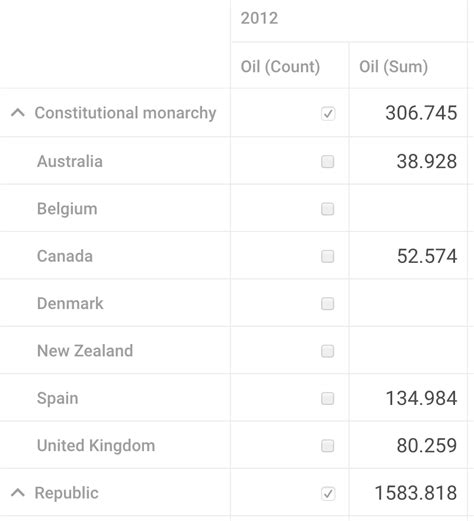
Task: Toggle Spain Oil Count checkbox
Action: pyautogui.click(x=328, y=398)
